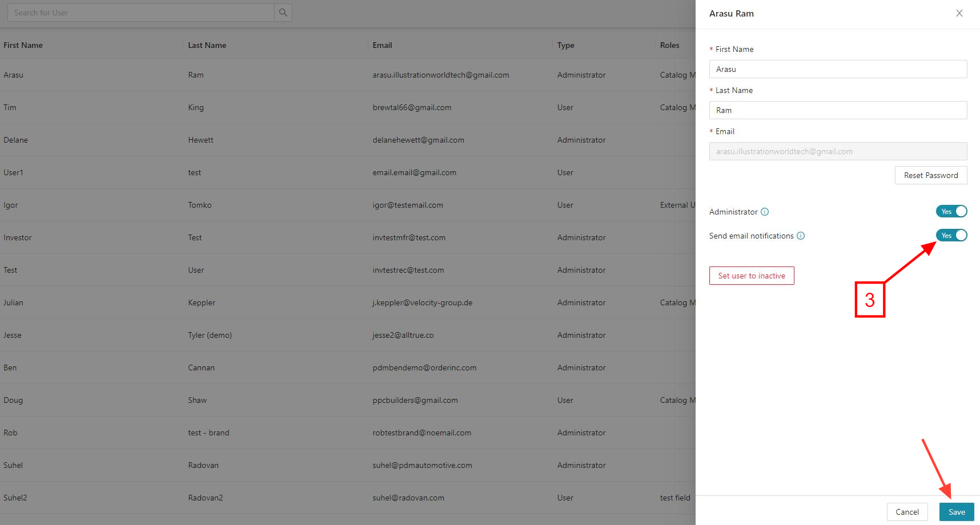Click email invtestmfr@test.com

pyautogui.click(x=409, y=237)
